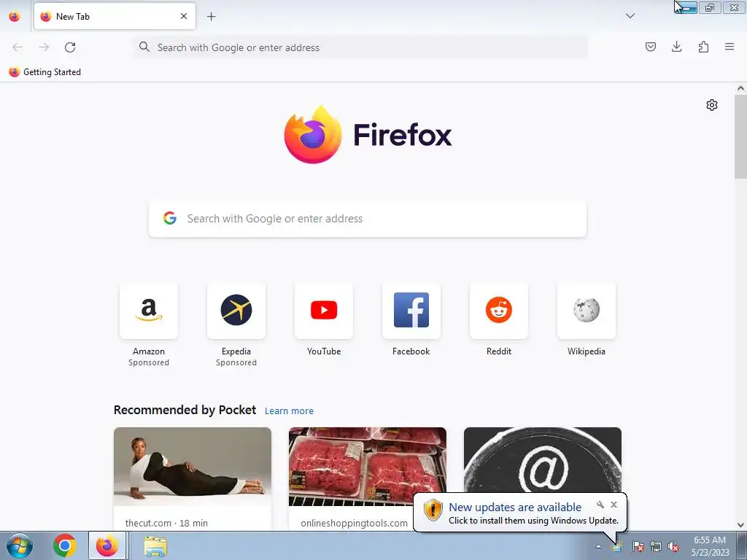Save to Pocket toolbar icon
Viewport: 747px width, 560px height.
[x=650, y=47]
